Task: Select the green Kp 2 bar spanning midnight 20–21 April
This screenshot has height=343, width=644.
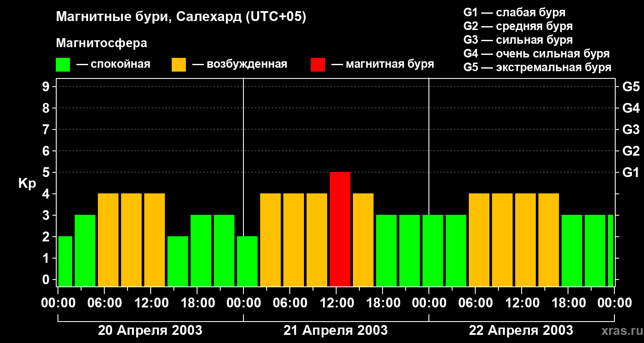Action: point(247,261)
